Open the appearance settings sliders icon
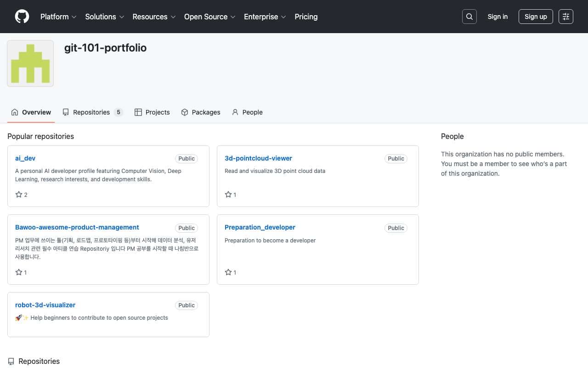The height and width of the screenshot is (368, 588). pos(566,17)
